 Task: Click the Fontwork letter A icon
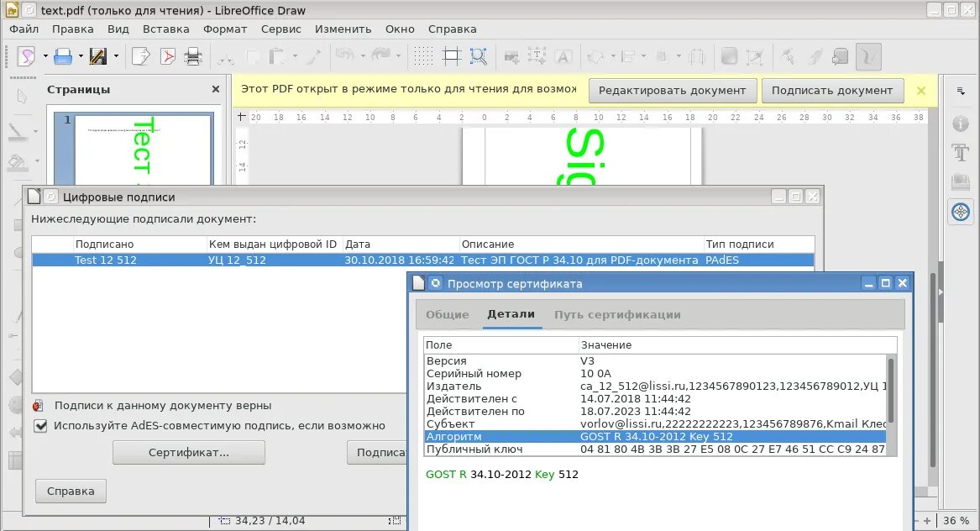pyautogui.click(x=563, y=57)
